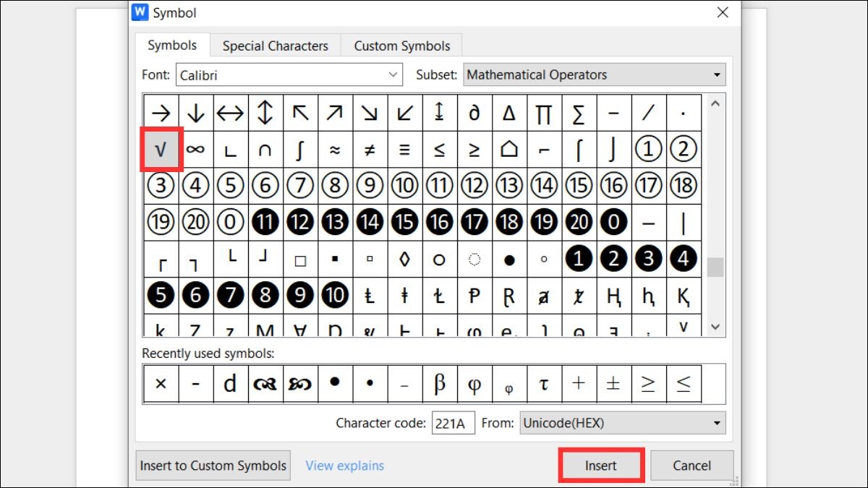Viewport: 868px width, 488px height.
Task: Click the Insert to Custom Symbols button
Action: coord(213,466)
